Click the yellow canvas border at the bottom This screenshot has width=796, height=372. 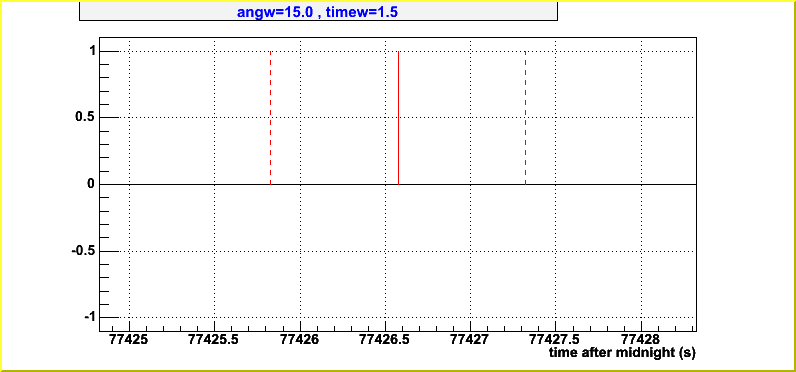click(x=398, y=370)
